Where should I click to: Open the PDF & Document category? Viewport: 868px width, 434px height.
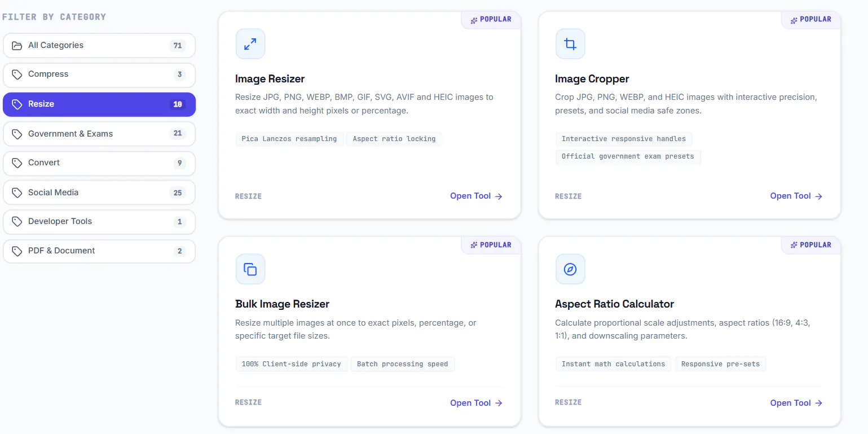[99, 251]
